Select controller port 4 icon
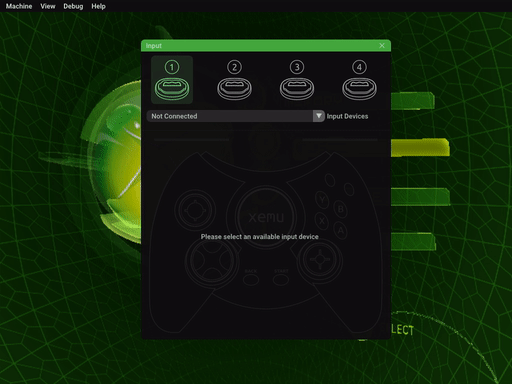Screen dimensions: 512x384 [359, 80]
